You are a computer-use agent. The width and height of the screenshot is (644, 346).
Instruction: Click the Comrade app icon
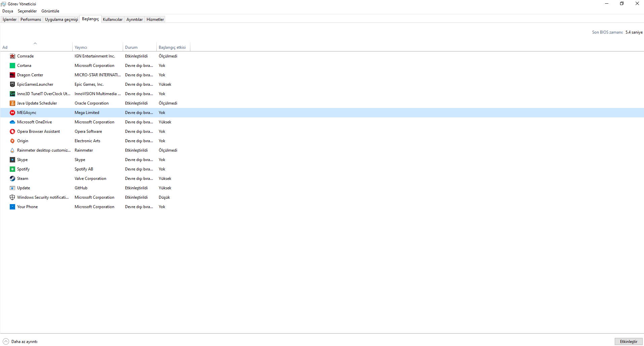(x=12, y=56)
